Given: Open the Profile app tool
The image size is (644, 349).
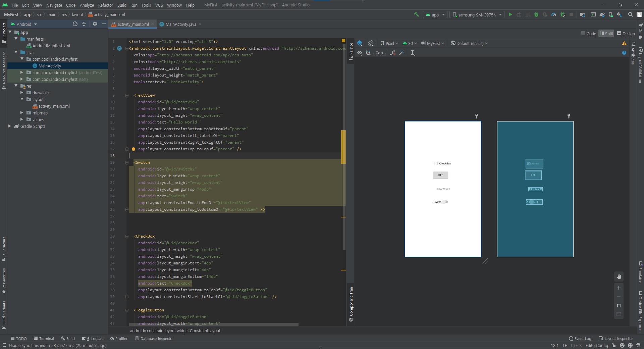Looking at the screenshot, I should tap(554, 14).
